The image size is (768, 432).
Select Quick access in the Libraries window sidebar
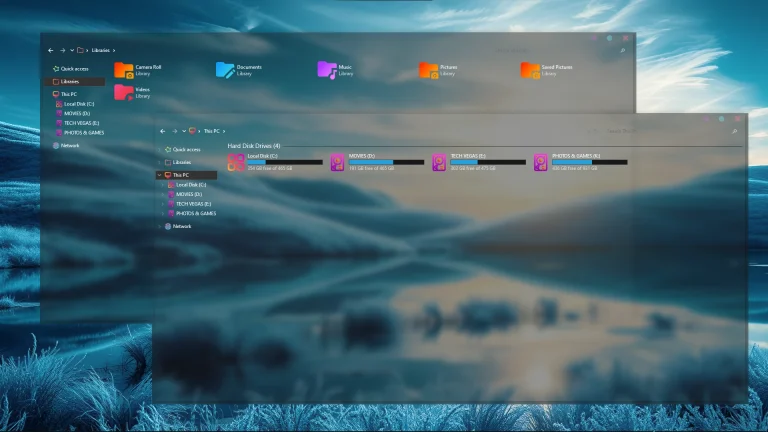point(74,69)
